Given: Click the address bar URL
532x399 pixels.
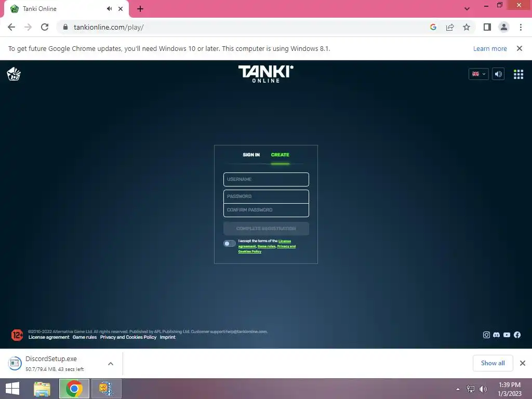Looking at the screenshot, I should [x=109, y=27].
